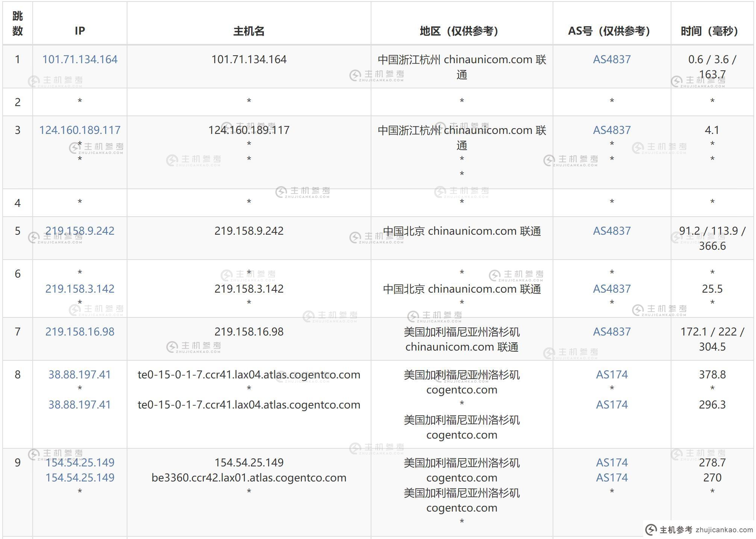The width and height of the screenshot is (756, 539).
Task: Click 124.160.189.117 in the 主机名 column
Action: tap(249, 130)
